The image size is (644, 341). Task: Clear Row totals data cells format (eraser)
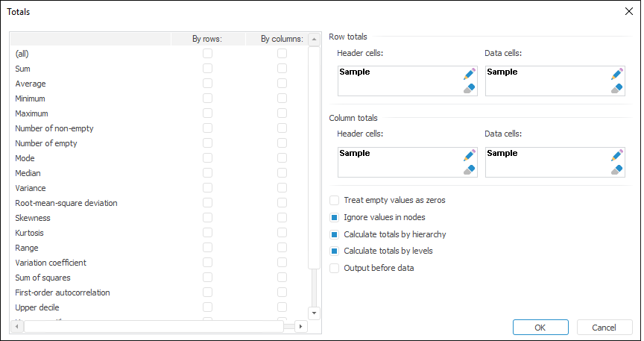616,88
